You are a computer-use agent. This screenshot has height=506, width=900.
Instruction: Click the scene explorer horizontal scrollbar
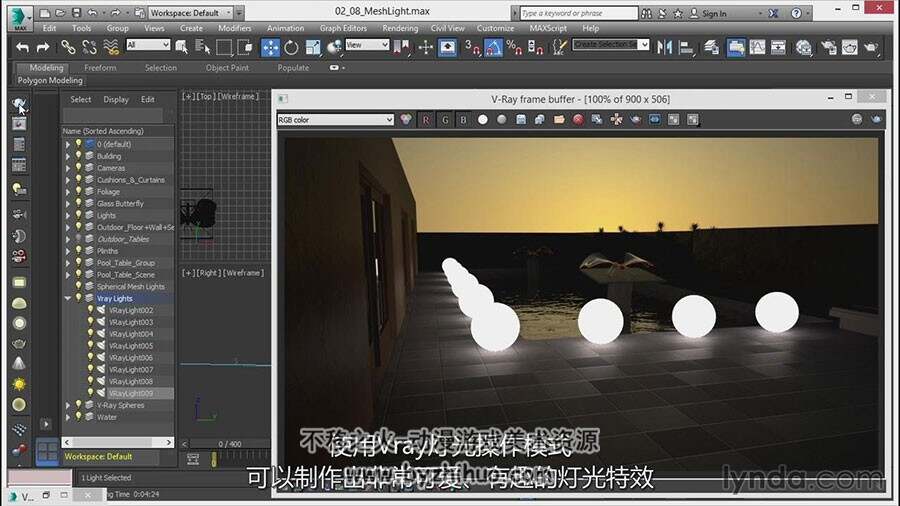click(117, 442)
